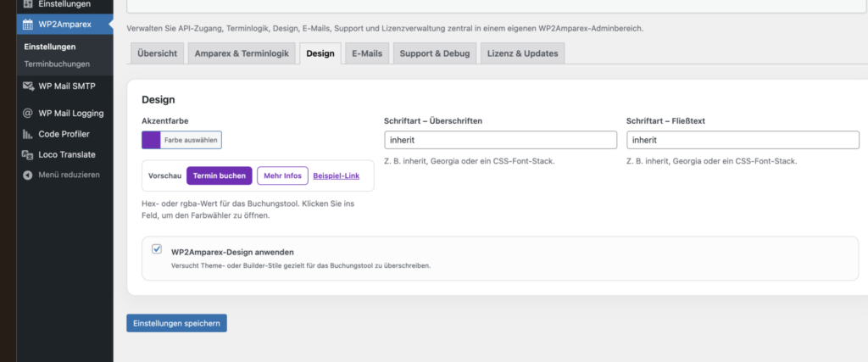Open the WP2Amparex menu item
The height and width of the screenshot is (362, 868).
tap(64, 25)
